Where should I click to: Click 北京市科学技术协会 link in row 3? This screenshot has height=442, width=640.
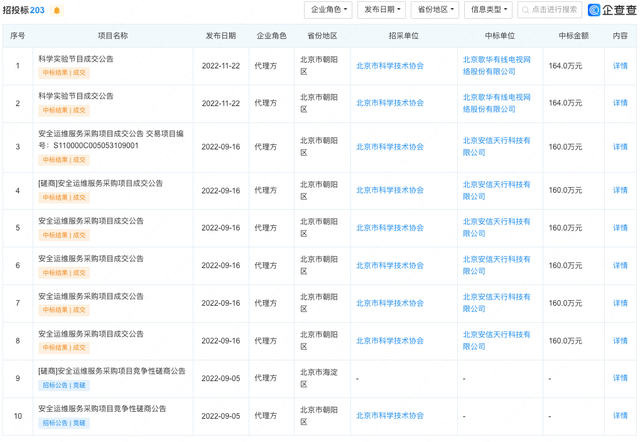[x=390, y=147]
